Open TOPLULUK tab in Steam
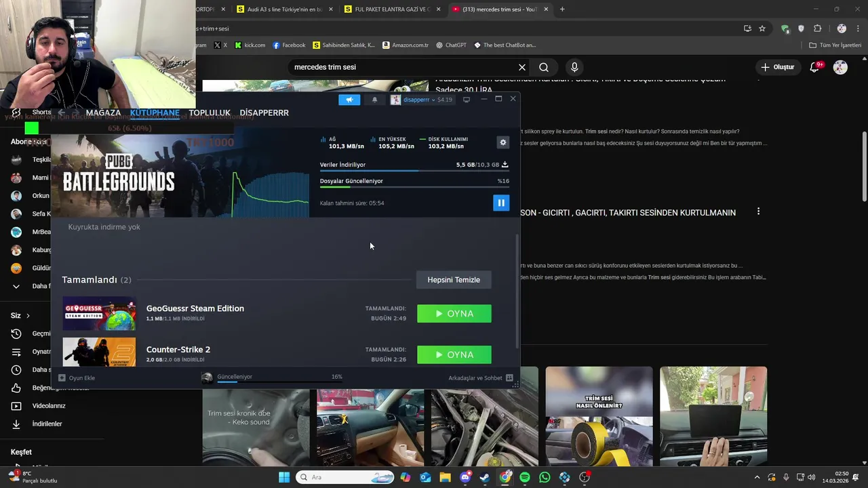The width and height of the screenshot is (868, 488). point(210,113)
